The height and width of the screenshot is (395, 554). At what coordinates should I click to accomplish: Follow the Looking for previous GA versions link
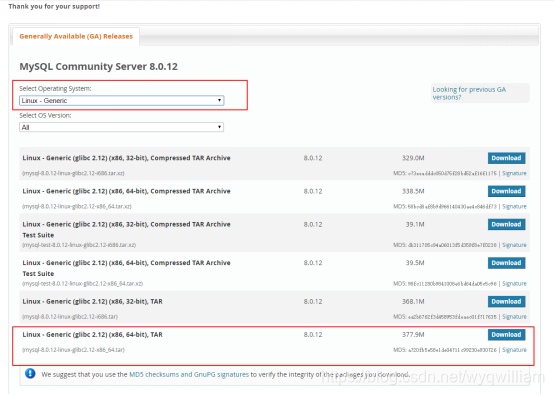(469, 93)
